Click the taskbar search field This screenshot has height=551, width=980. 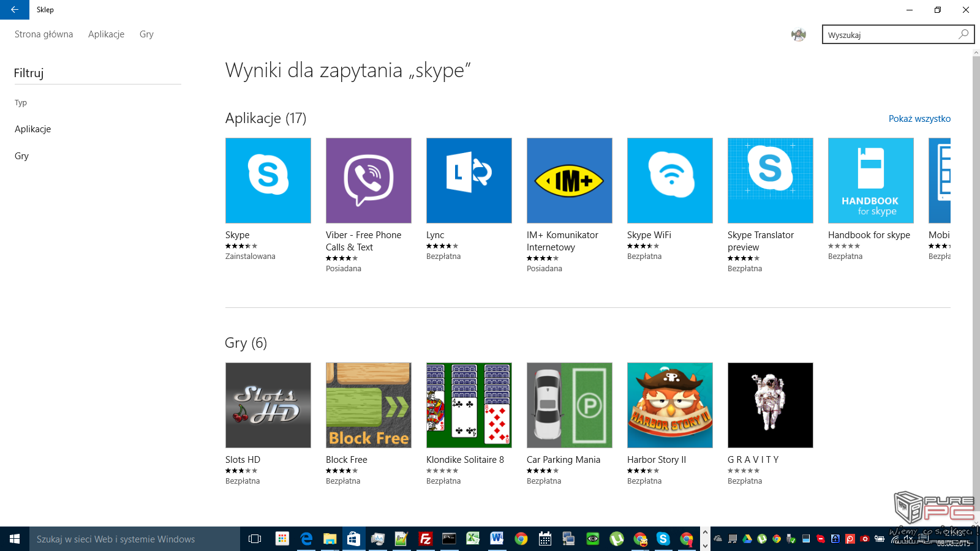click(x=135, y=539)
